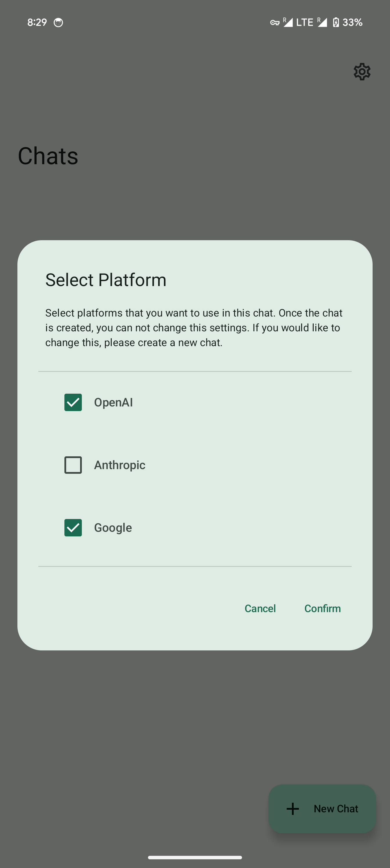Click the Google platform label
The image size is (390, 868).
click(x=113, y=528)
